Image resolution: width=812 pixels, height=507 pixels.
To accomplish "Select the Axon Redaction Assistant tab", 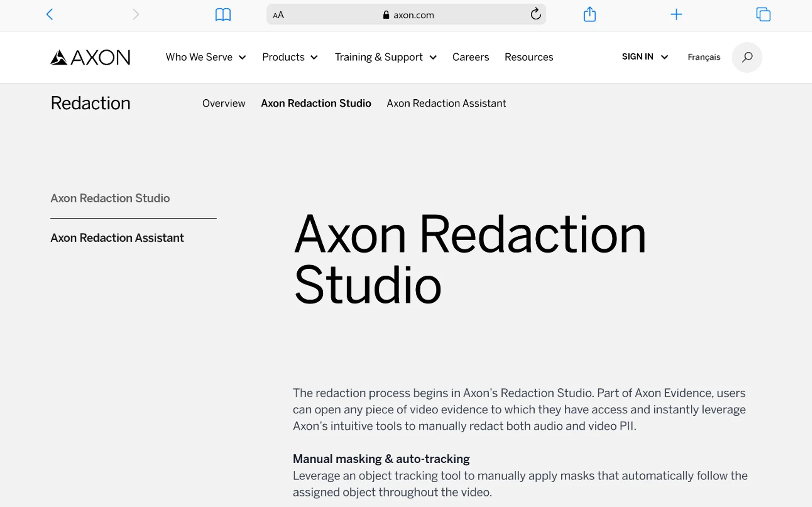I will 446,103.
